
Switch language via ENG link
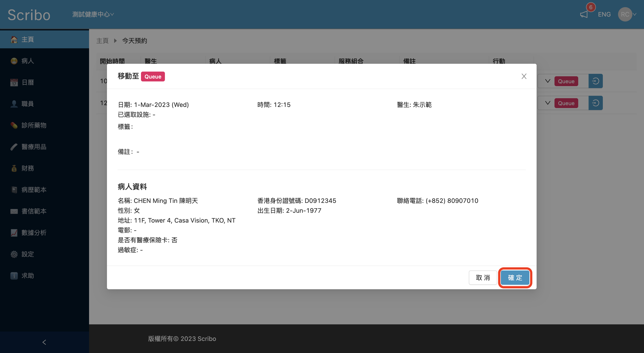pyautogui.click(x=604, y=15)
